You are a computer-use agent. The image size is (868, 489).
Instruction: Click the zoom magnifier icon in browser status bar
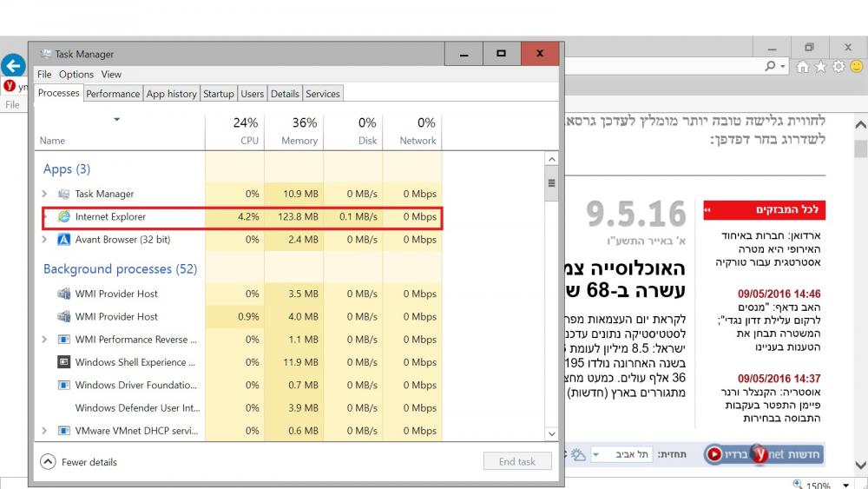[798, 485]
